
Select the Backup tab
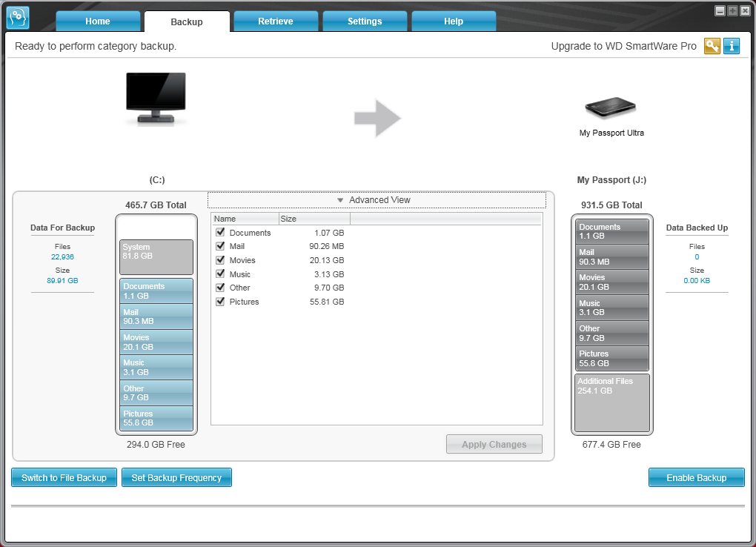point(187,21)
